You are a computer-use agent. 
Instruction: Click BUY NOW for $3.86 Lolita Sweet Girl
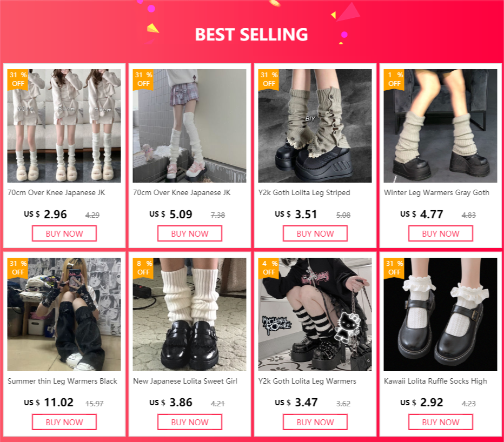pyautogui.click(x=190, y=422)
